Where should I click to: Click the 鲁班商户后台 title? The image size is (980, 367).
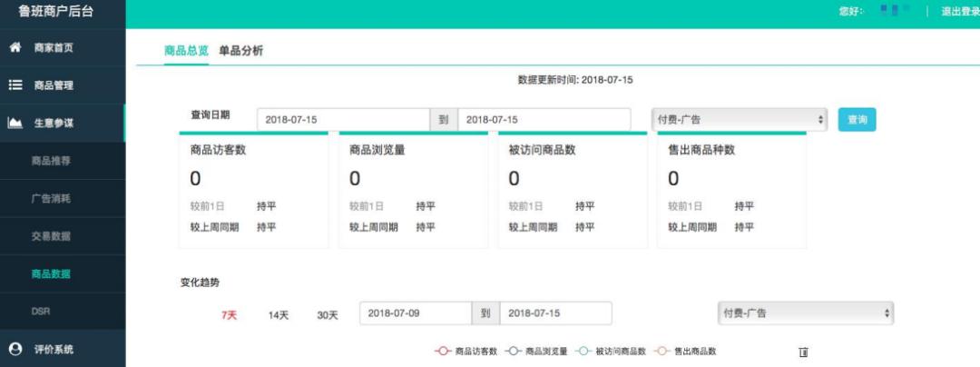(x=56, y=11)
